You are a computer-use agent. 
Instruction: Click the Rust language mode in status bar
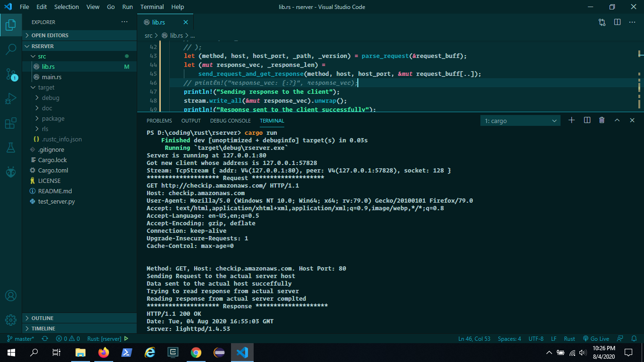[x=570, y=339]
